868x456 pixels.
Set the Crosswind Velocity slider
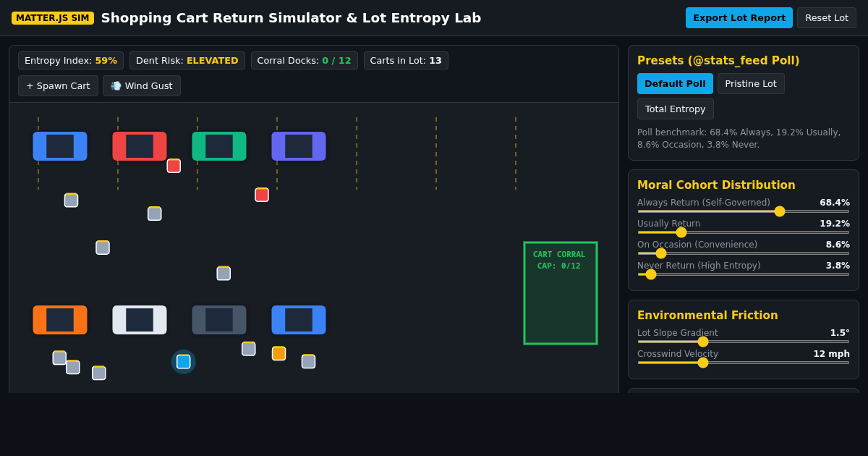click(744, 363)
